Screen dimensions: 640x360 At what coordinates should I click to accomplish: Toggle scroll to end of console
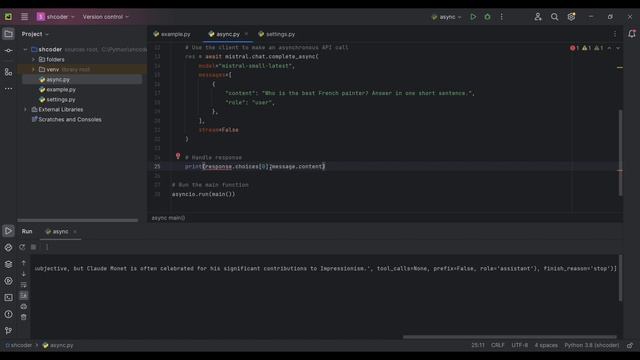(x=24, y=295)
